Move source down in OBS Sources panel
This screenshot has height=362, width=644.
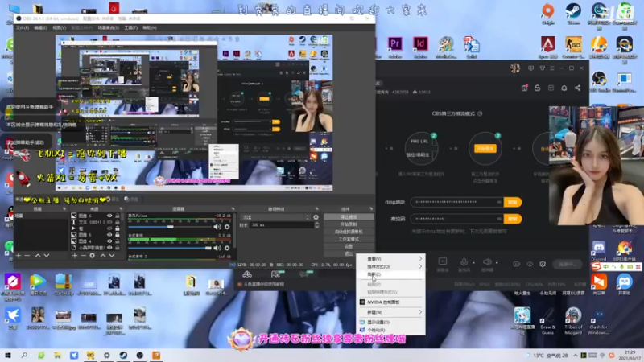(x=111, y=255)
